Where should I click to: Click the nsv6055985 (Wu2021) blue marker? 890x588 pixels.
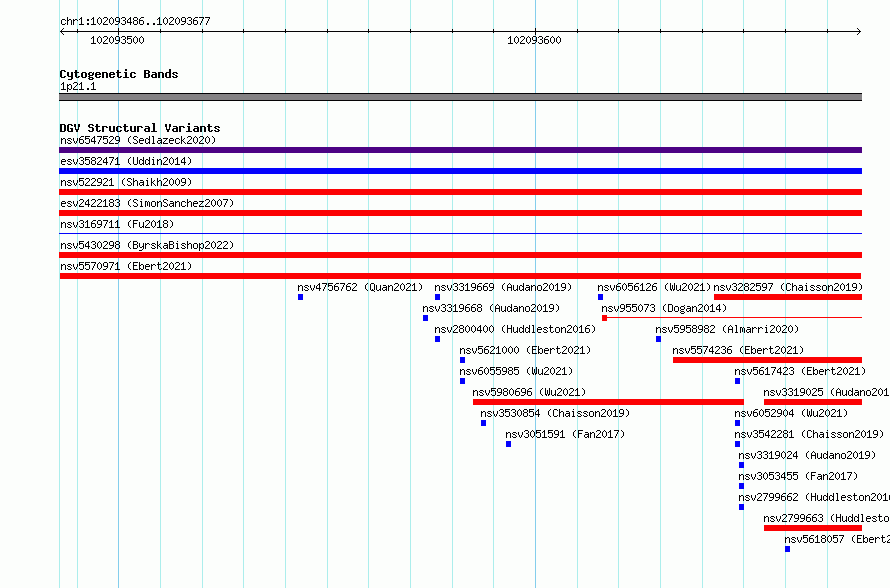coord(462,381)
